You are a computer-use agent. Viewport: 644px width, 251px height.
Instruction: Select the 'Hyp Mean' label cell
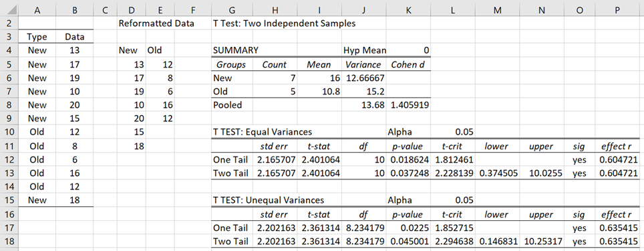point(365,50)
